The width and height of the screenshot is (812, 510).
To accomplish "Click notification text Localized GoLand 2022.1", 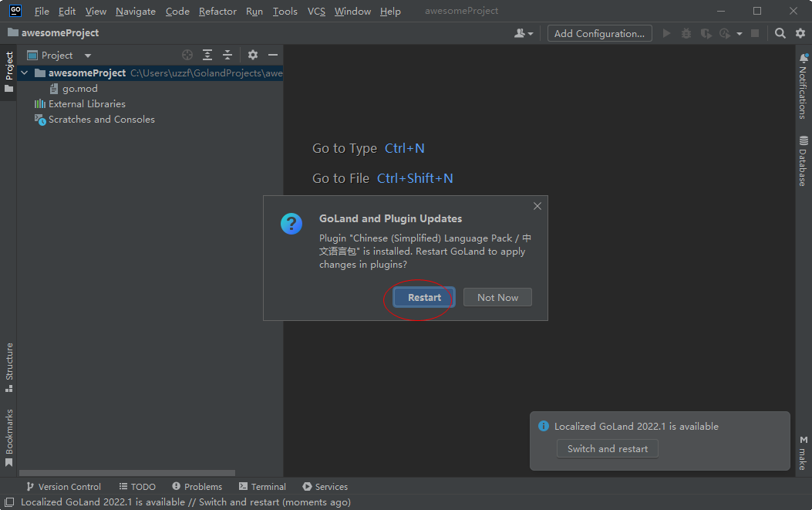I will pos(636,427).
